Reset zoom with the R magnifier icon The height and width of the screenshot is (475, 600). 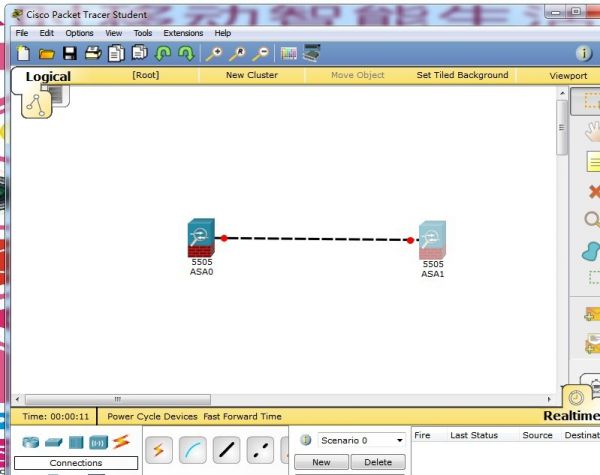pyautogui.click(x=237, y=54)
